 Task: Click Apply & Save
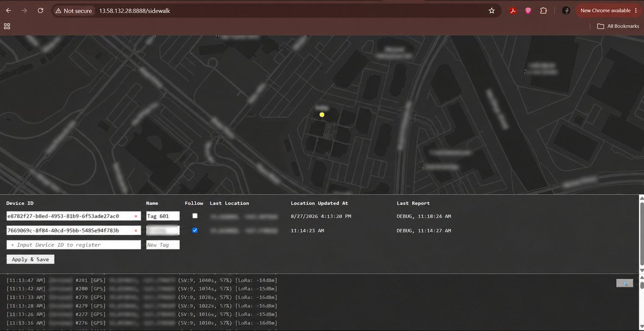pos(31,259)
